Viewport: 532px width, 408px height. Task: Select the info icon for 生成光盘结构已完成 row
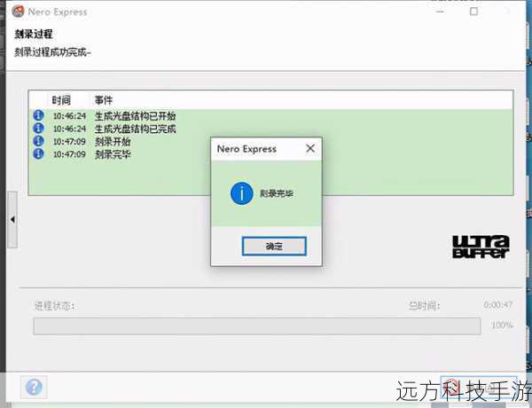tap(38, 128)
